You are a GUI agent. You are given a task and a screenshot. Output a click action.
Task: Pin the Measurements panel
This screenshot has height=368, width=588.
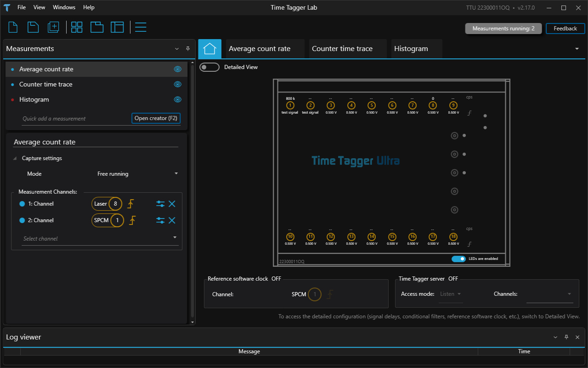pyautogui.click(x=188, y=49)
